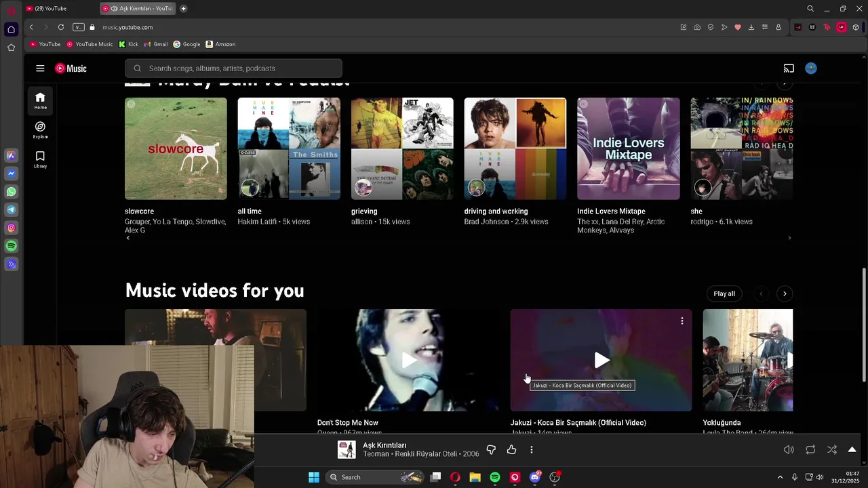Open the browser easy setup sliders icon
The width and height of the screenshot is (868, 488).
pyautogui.click(x=765, y=27)
